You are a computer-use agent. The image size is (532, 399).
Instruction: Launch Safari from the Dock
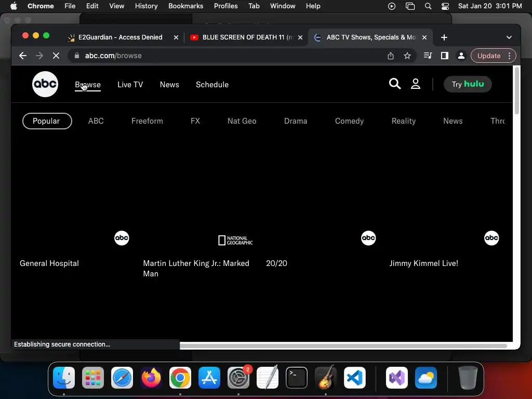pos(122,378)
